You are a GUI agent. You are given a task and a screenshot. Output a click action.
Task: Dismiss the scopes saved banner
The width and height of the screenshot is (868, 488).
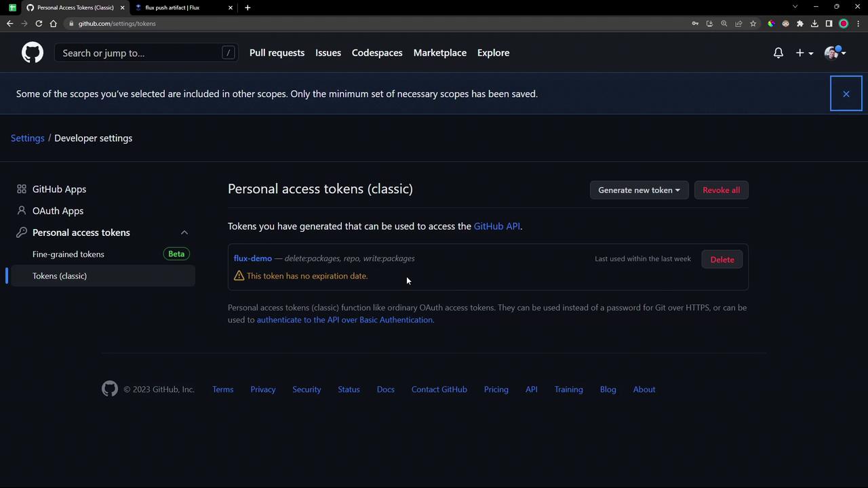tap(846, 94)
